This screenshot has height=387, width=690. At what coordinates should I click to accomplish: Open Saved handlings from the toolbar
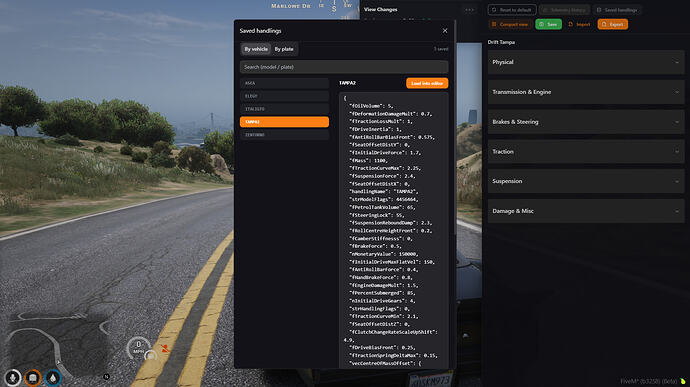(x=617, y=10)
